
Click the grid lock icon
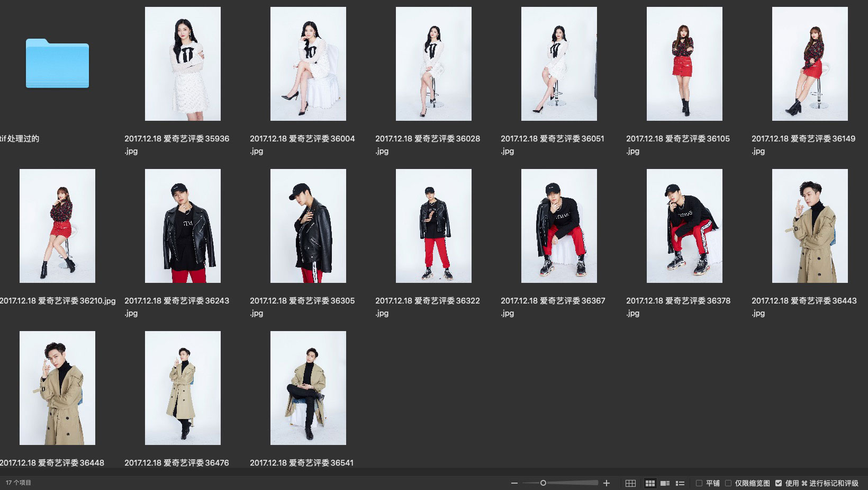click(630, 483)
